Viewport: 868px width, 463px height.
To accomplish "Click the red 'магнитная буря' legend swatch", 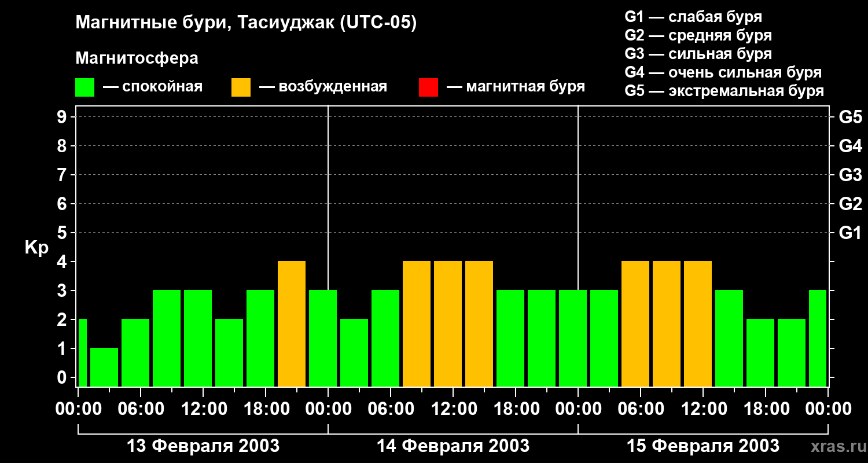I will 428,87.
